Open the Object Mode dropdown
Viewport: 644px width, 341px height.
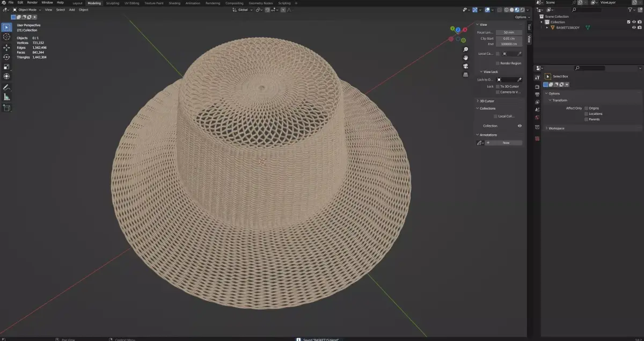[26, 10]
